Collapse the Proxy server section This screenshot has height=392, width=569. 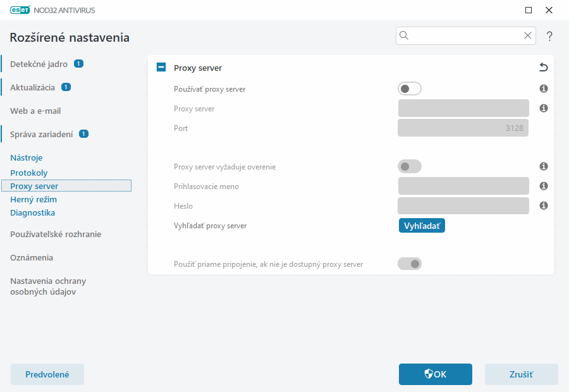point(161,68)
